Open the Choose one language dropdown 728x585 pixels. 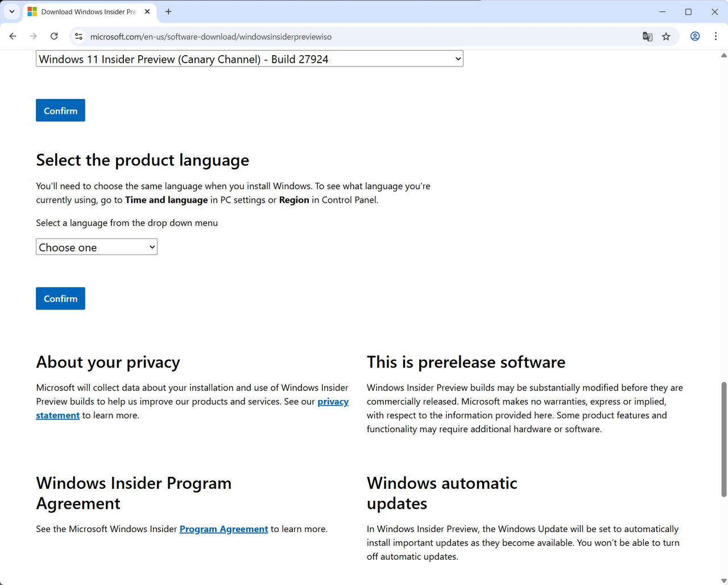(97, 247)
